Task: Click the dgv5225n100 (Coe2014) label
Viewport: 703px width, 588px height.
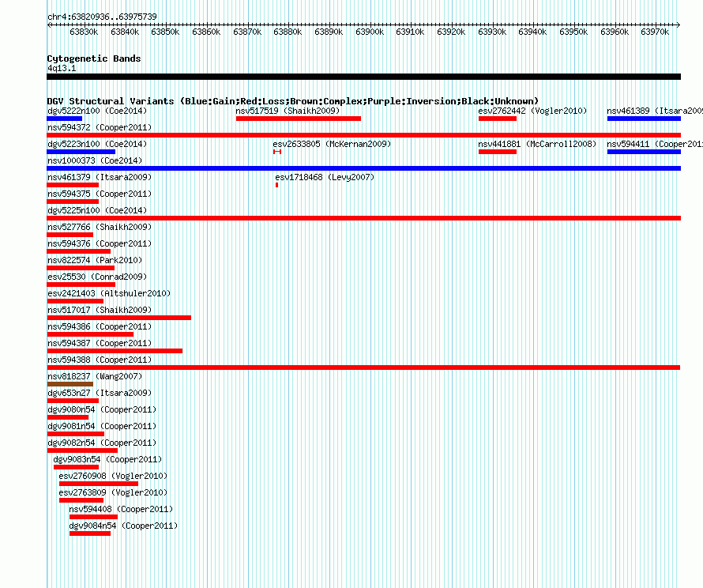Action: click(97, 210)
